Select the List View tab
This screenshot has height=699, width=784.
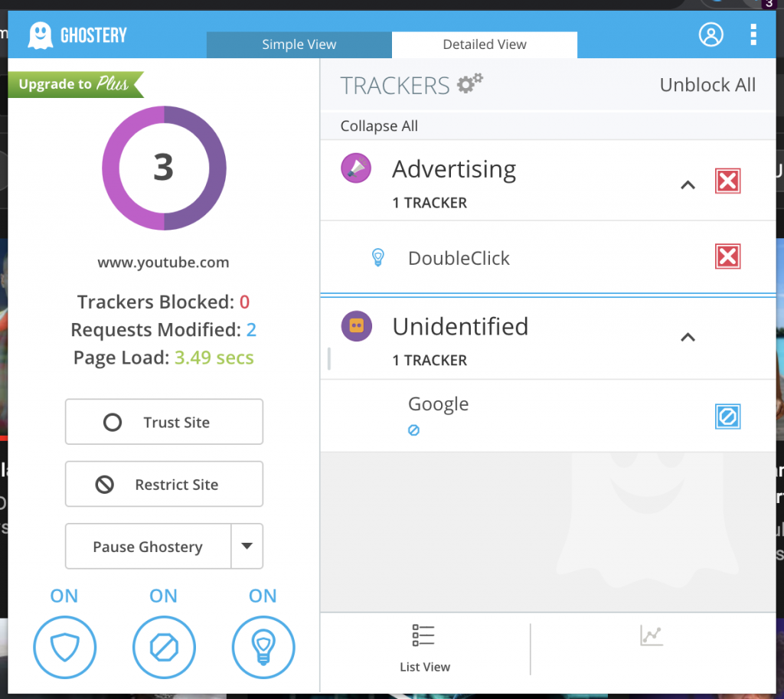click(x=425, y=648)
